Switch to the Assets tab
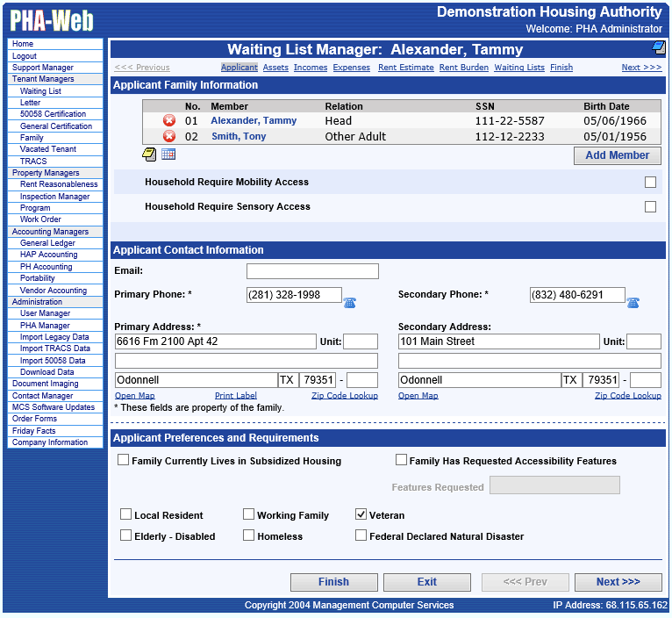Screen dimensions: 672x618 coord(275,68)
